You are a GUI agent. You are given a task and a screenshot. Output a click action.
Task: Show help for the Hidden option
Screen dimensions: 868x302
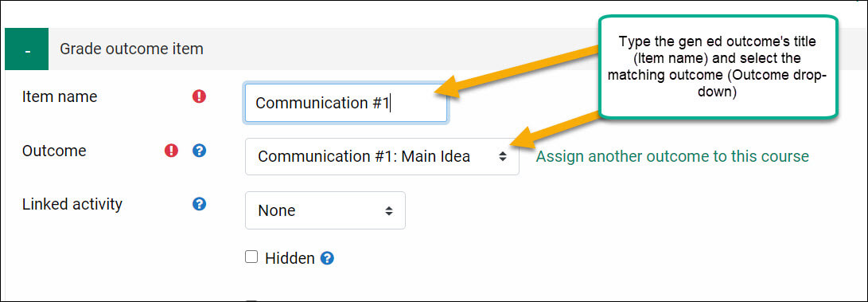click(x=327, y=258)
